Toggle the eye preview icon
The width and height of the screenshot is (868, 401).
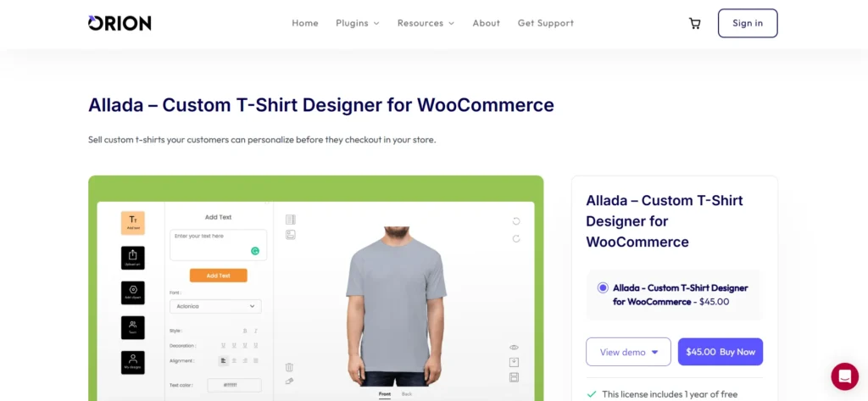[514, 348]
